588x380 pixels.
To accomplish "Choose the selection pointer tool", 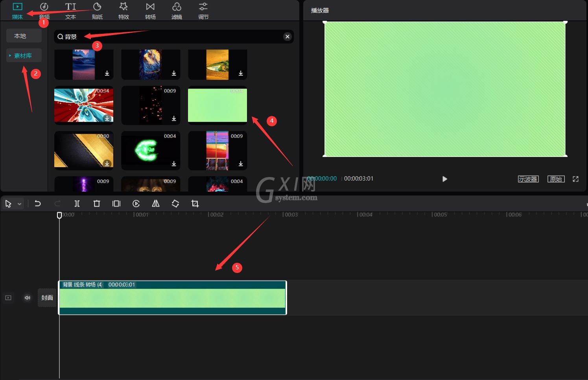I will (x=8, y=204).
